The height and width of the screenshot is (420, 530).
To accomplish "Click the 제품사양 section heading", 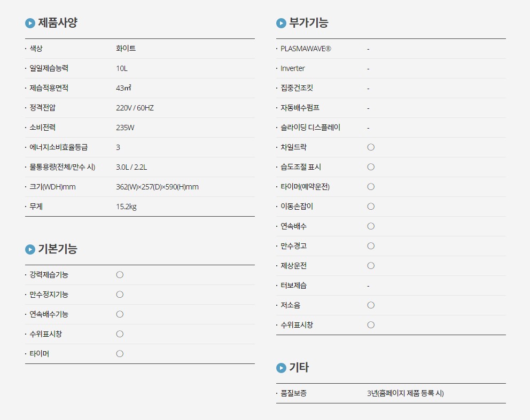I will click(58, 23).
